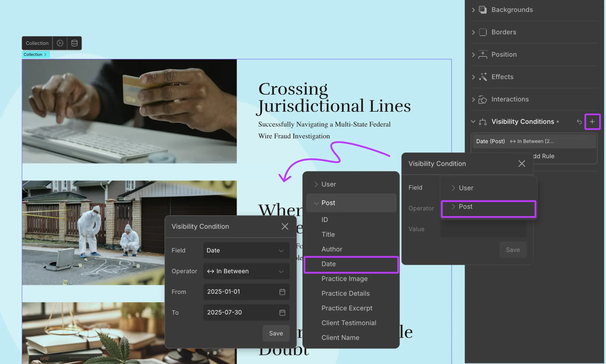
Task: Open the To date calendar picker
Action: coord(282,313)
